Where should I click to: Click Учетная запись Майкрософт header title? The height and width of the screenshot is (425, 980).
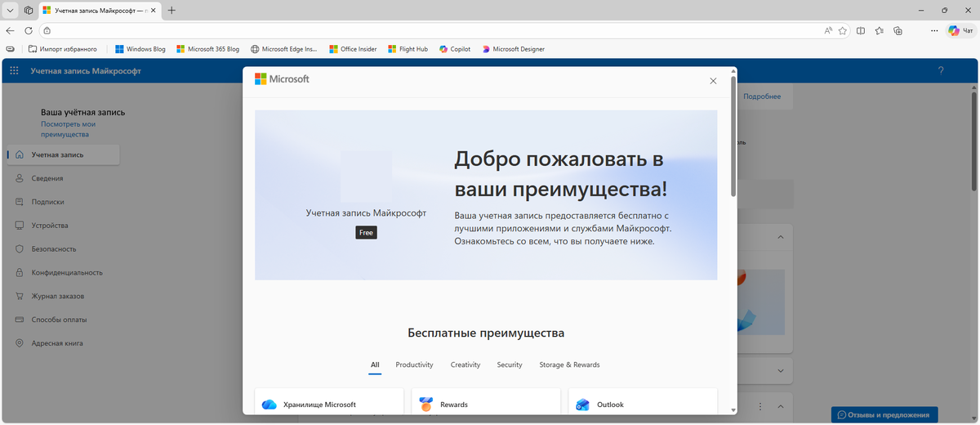(86, 71)
